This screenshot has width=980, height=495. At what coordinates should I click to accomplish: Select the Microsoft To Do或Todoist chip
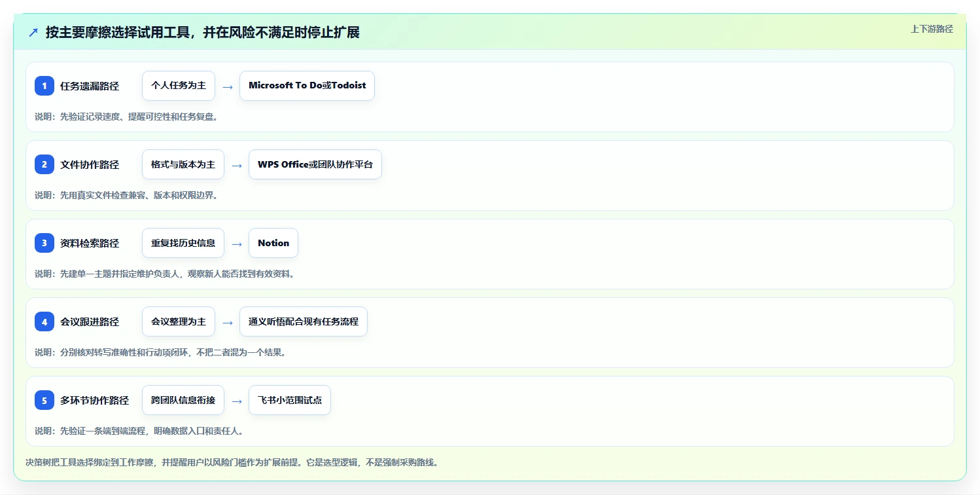(x=307, y=86)
